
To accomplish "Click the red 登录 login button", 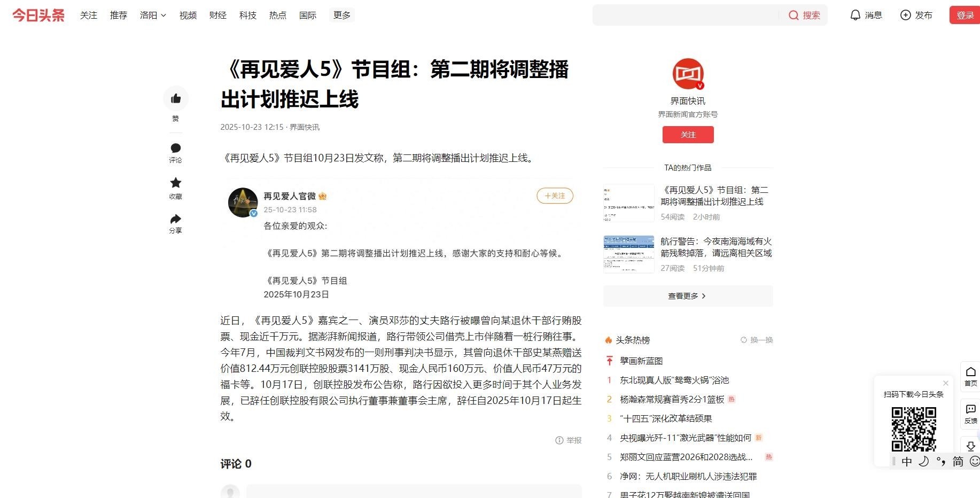I will [965, 15].
